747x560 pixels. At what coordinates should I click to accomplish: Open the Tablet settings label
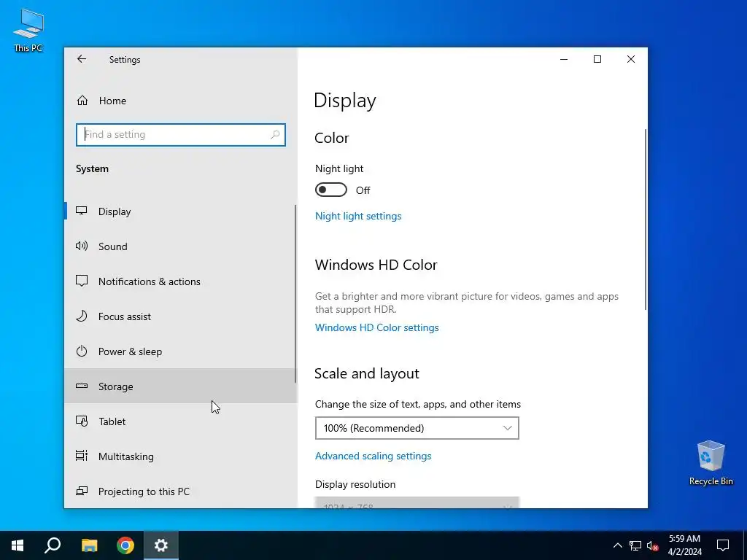(112, 421)
